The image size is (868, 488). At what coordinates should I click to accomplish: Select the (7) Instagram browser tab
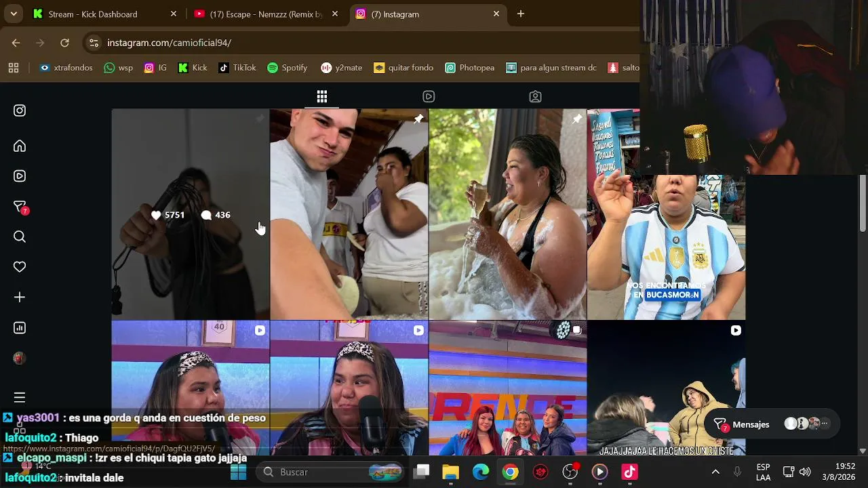tap(428, 14)
